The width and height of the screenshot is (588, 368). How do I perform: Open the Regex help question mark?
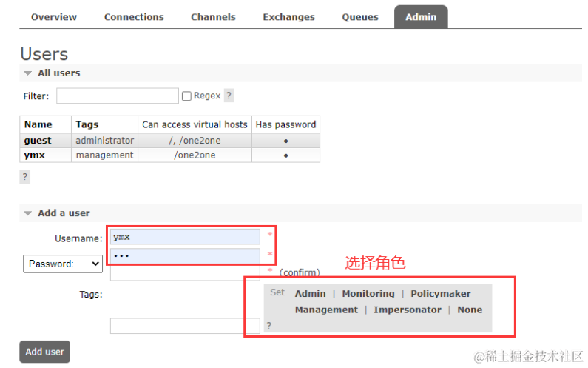229,96
